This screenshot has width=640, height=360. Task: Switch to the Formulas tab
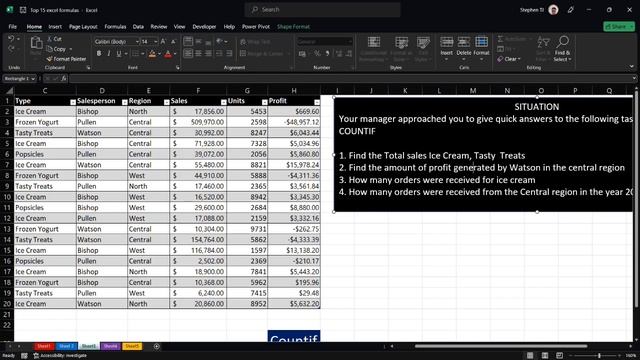[115, 27]
